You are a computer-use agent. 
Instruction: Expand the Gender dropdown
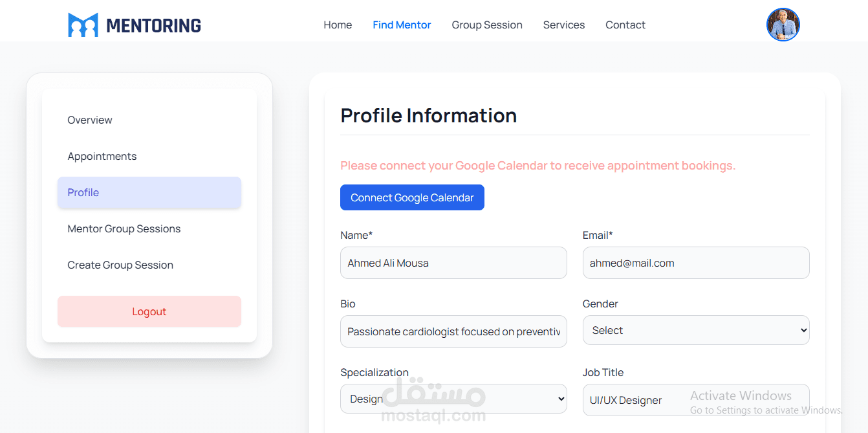695,330
